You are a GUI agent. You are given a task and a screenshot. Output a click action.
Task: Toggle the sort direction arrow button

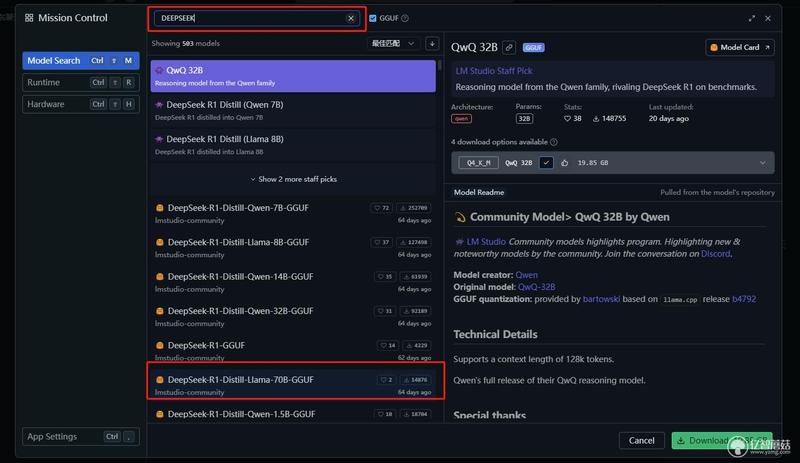432,43
